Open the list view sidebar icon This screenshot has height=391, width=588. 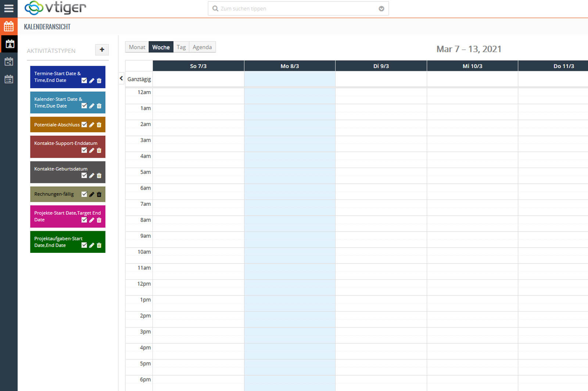pos(9,79)
